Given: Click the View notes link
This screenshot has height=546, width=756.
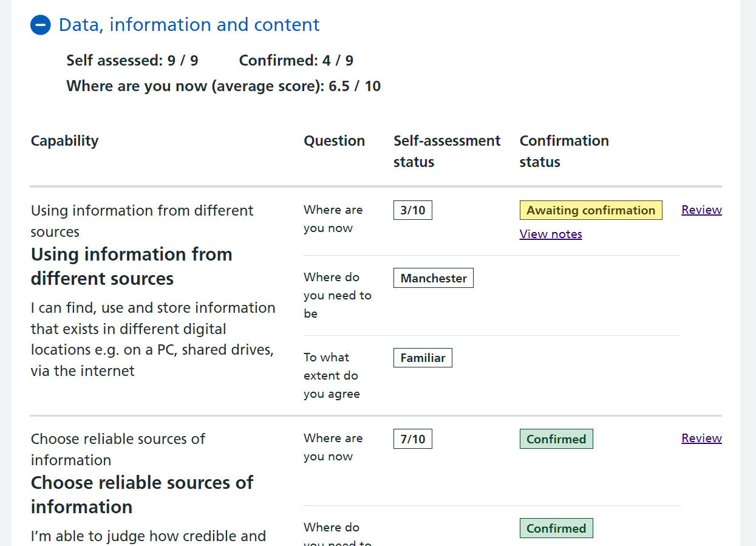Looking at the screenshot, I should [551, 234].
